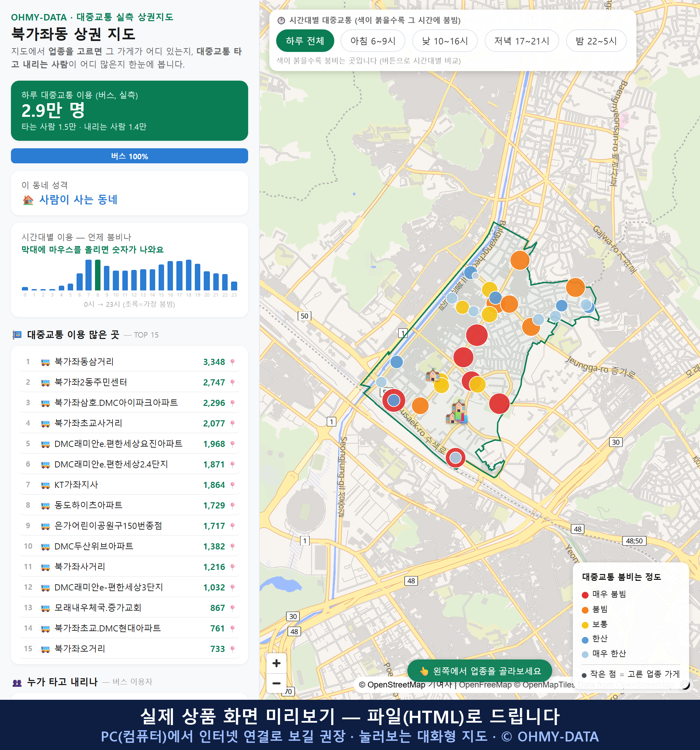The height and width of the screenshot is (750, 700).
Task: Click the blue 한산 legend swatch
Action: pyautogui.click(x=585, y=640)
